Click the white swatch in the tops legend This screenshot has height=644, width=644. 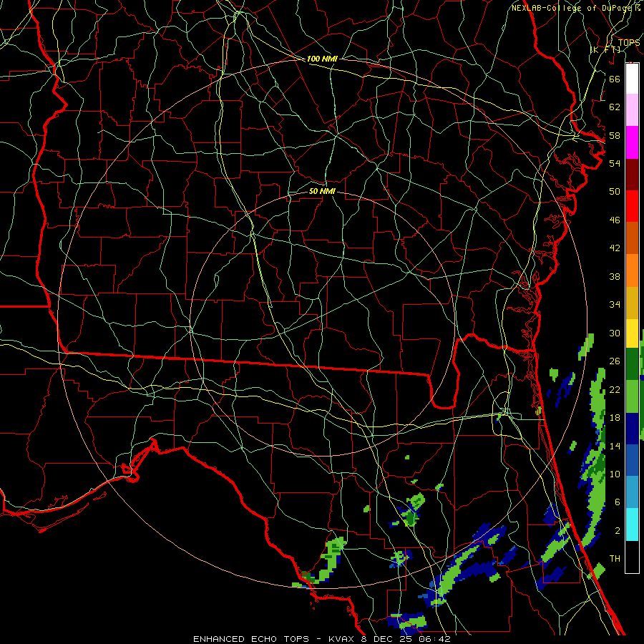[x=632, y=79]
